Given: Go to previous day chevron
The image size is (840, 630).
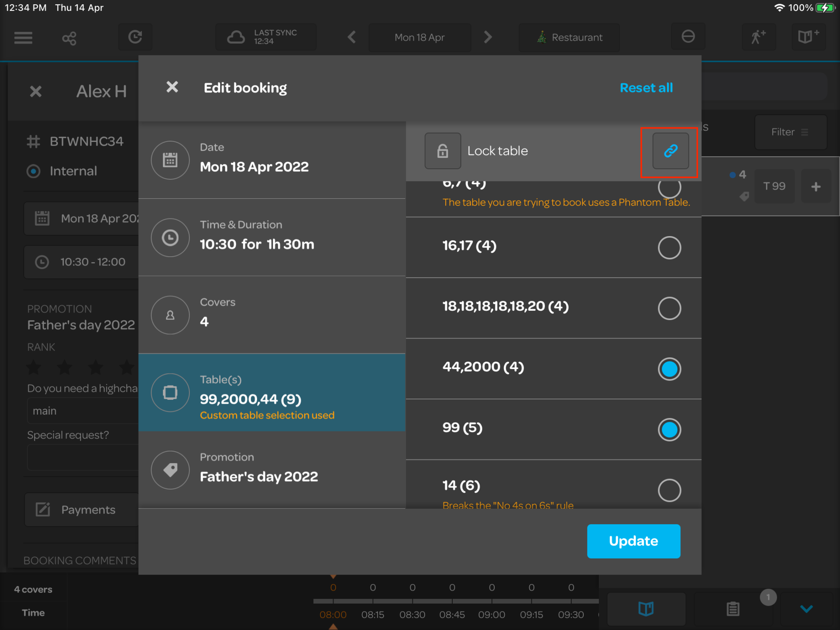Looking at the screenshot, I should (x=352, y=37).
